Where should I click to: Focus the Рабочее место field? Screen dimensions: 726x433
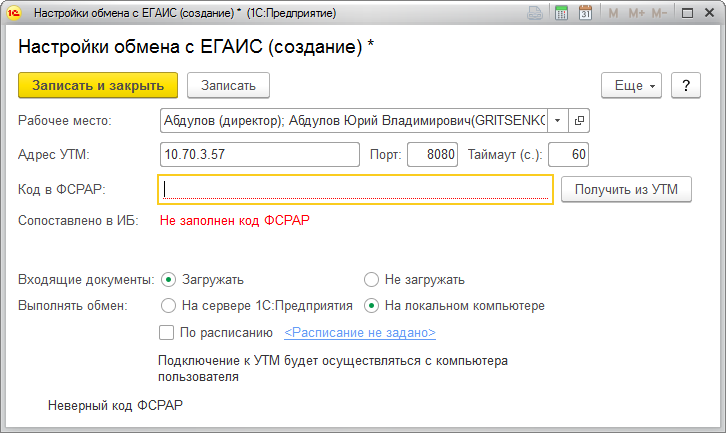[x=354, y=121]
